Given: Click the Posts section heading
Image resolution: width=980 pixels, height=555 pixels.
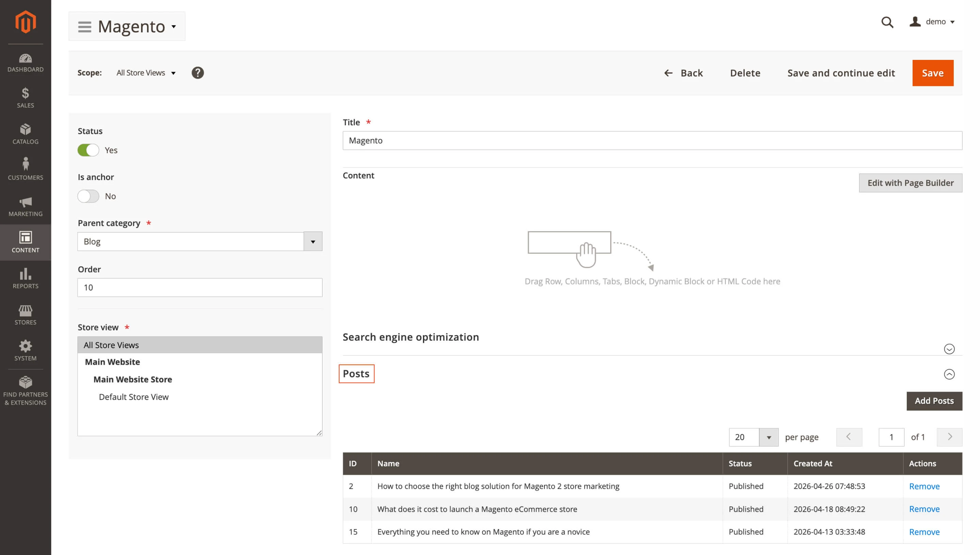Looking at the screenshot, I should 356,374.
